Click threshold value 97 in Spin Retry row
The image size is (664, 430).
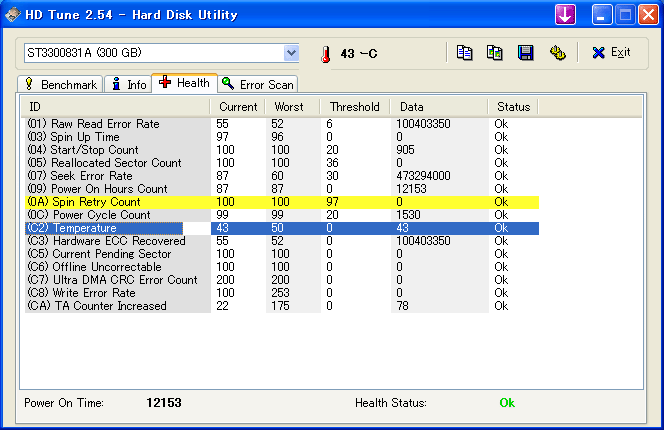pyautogui.click(x=332, y=202)
